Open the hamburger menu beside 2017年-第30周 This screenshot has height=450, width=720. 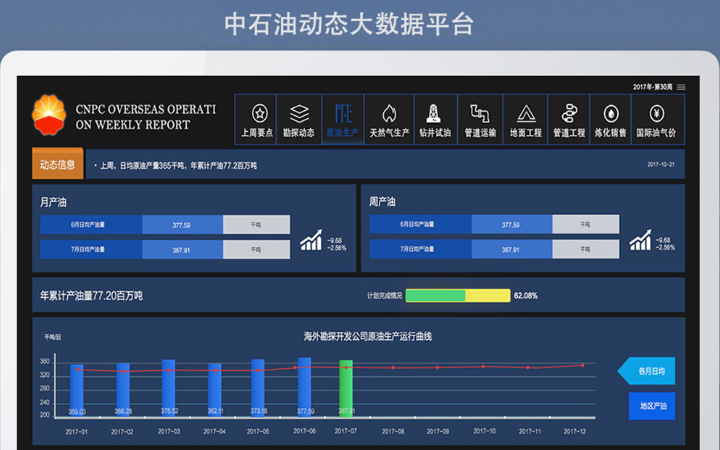pyautogui.click(x=681, y=87)
